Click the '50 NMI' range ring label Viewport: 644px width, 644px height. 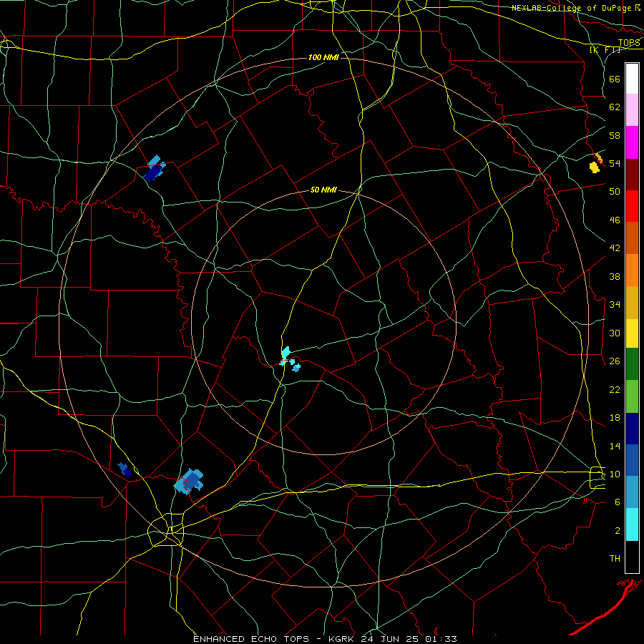click(x=323, y=190)
